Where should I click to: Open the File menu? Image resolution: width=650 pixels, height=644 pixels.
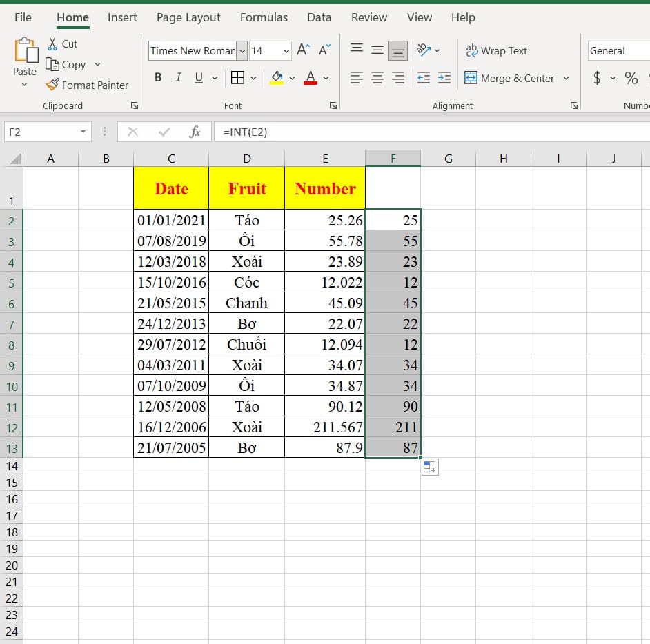[x=23, y=17]
